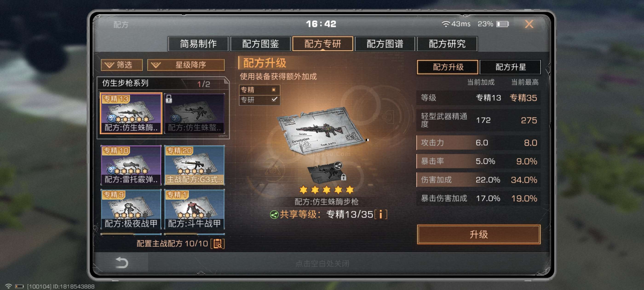Screen dimensions: 644x290
Task: Tap the wrench badge on 仿生蛛酶 recipe
Action: 112,118
